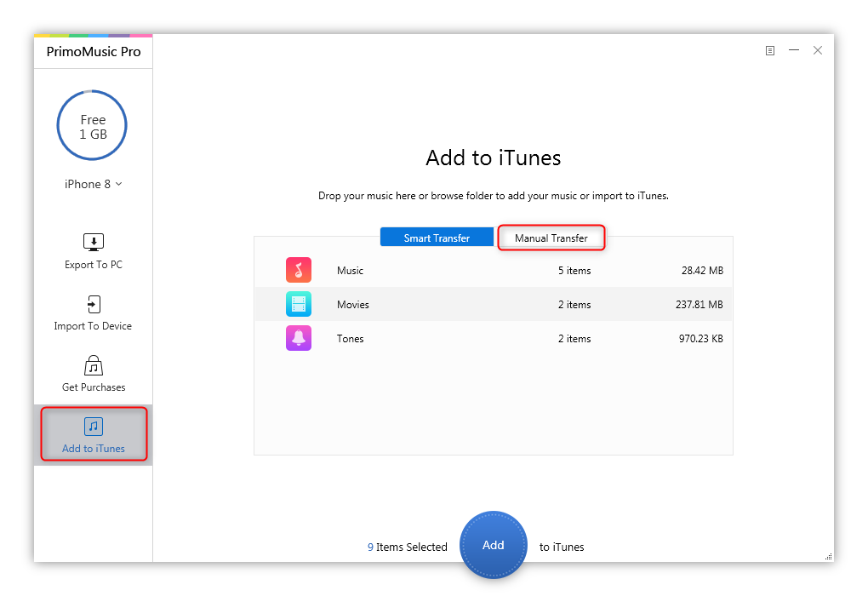The height and width of the screenshot is (596, 868).
Task: Click the '28.42 MB' size value
Action: [x=702, y=270]
